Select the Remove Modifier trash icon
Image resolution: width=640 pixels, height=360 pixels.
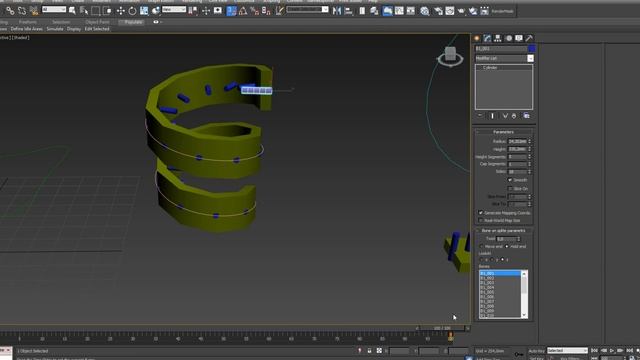tap(514, 116)
